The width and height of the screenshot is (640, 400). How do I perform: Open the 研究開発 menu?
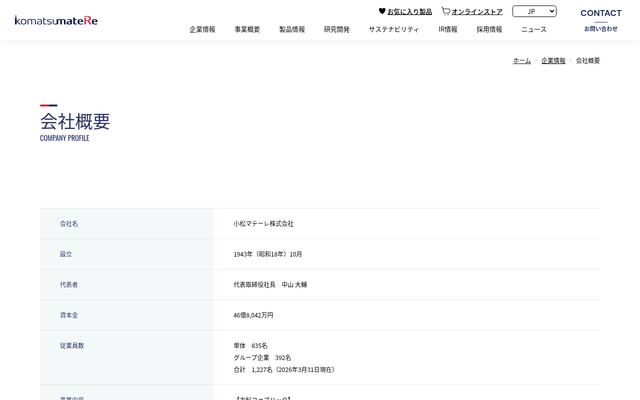tap(337, 29)
